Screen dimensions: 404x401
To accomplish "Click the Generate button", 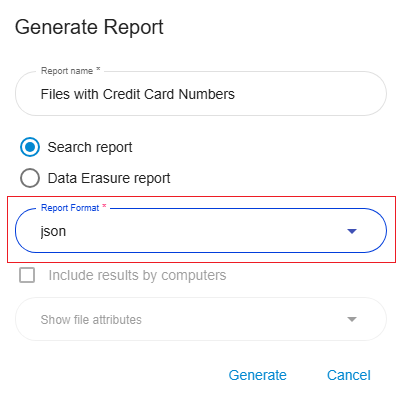I will pyautogui.click(x=257, y=375).
